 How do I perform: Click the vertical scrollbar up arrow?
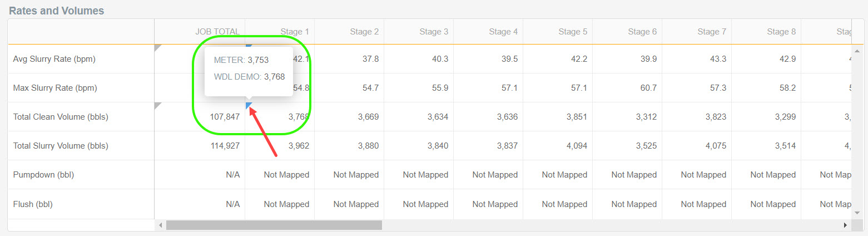point(856,51)
